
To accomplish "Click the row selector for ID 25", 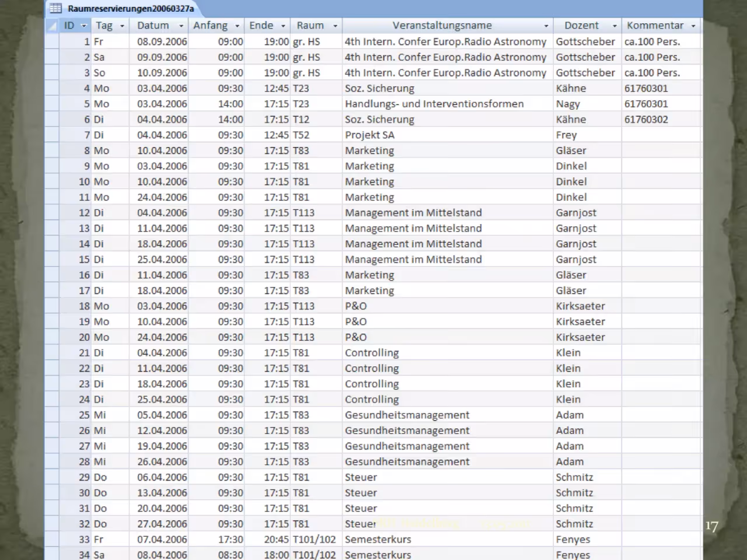I will (x=52, y=415).
